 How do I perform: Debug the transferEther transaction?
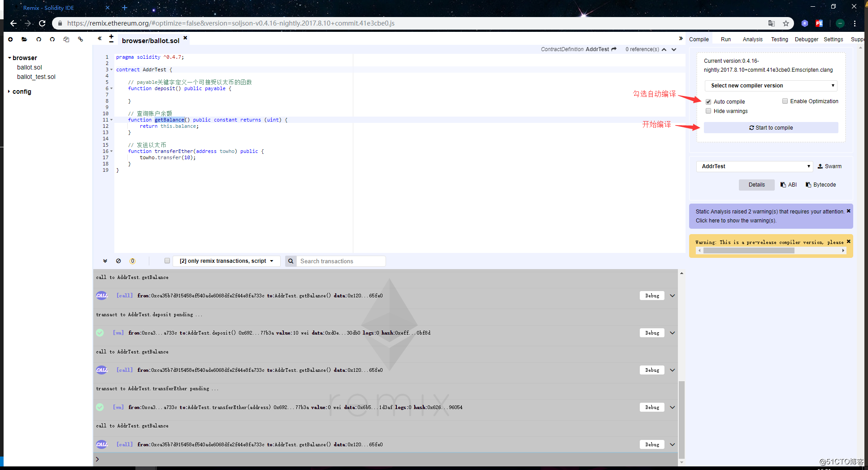652,407
